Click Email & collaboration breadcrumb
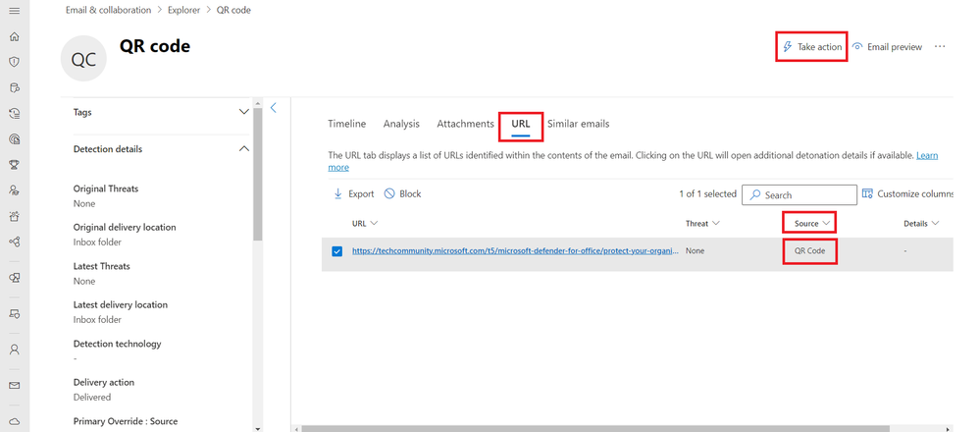This screenshot has height=432, width=980. [109, 10]
